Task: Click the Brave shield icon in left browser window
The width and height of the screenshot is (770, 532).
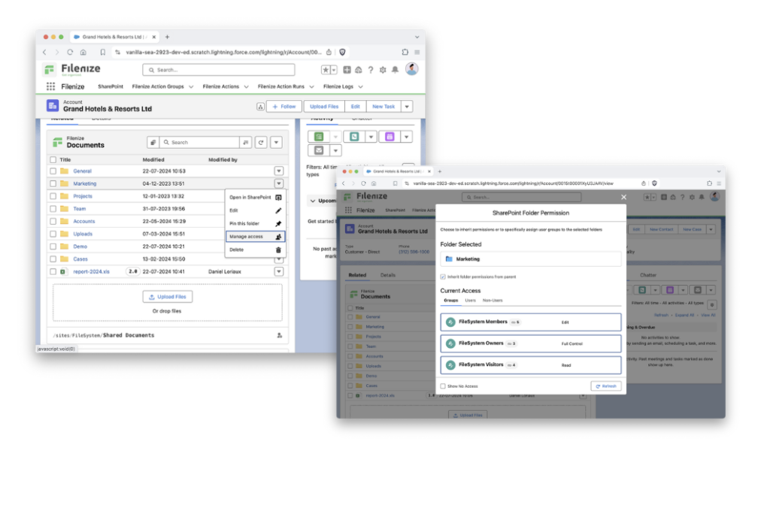Action: pos(342,52)
